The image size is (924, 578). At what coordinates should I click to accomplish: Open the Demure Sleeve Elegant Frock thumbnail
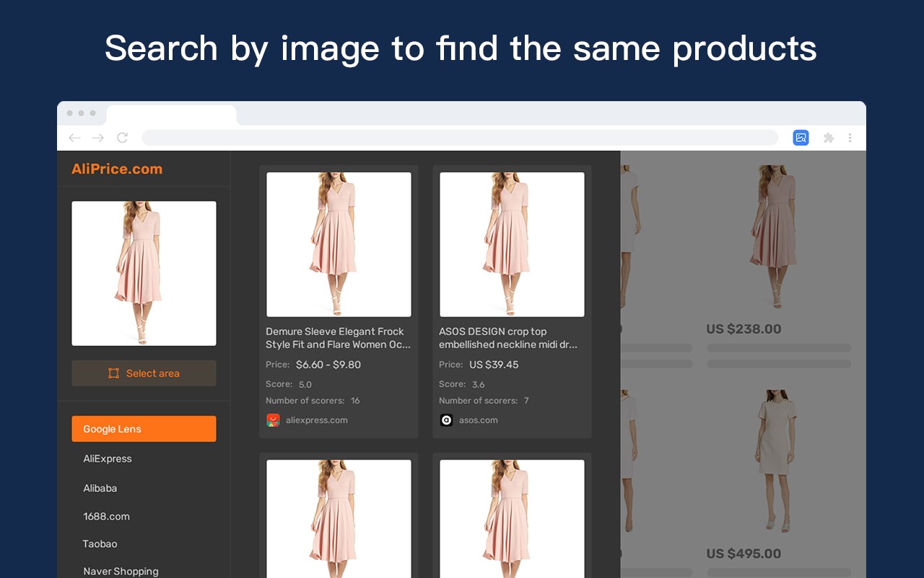339,244
